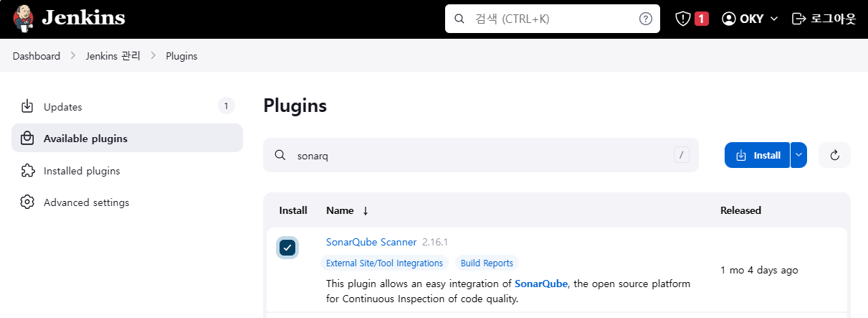The image size is (868, 318).
Task: Open the Jenkins home title link
Action: pos(83,19)
